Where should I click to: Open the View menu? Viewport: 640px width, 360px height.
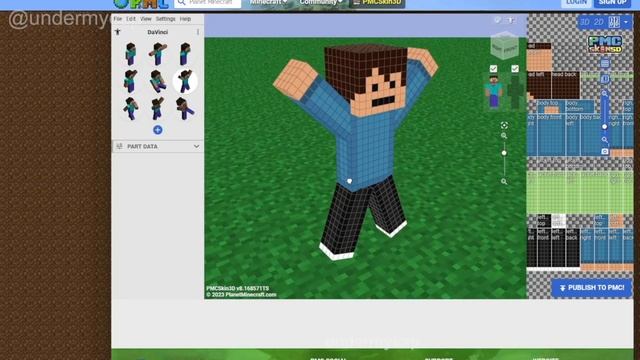pos(146,19)
